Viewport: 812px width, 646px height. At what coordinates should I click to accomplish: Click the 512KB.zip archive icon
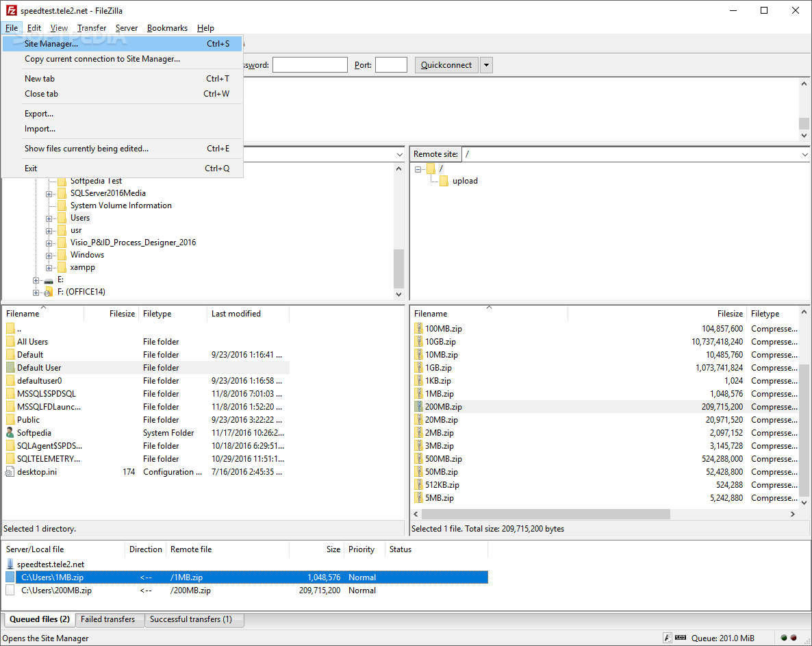tap(419, 485)
